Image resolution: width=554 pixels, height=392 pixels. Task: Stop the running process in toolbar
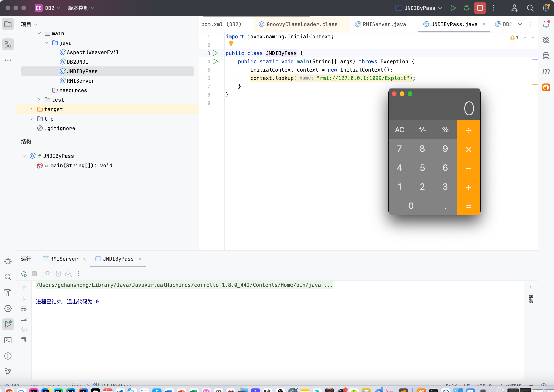tap(480, 8)
